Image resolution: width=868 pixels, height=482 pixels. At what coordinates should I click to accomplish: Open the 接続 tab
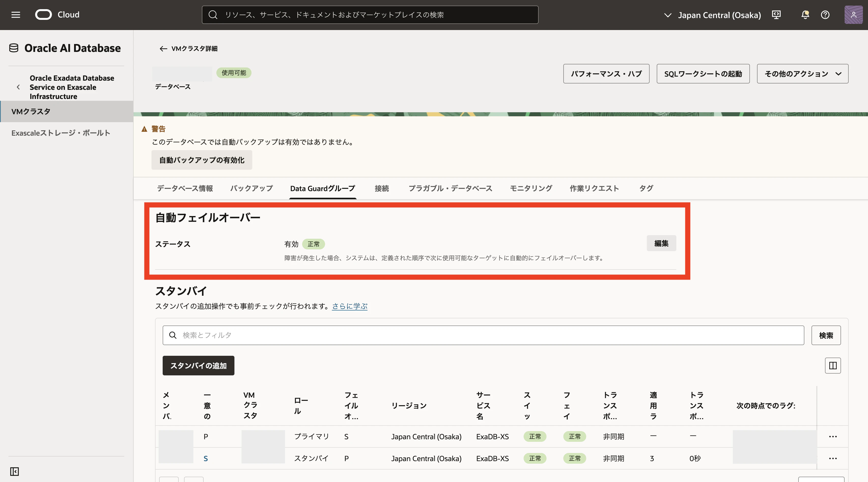[382, 188]
